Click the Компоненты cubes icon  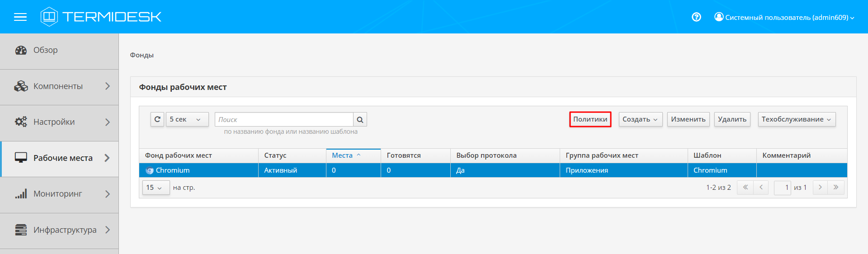(x=21, y=86)
